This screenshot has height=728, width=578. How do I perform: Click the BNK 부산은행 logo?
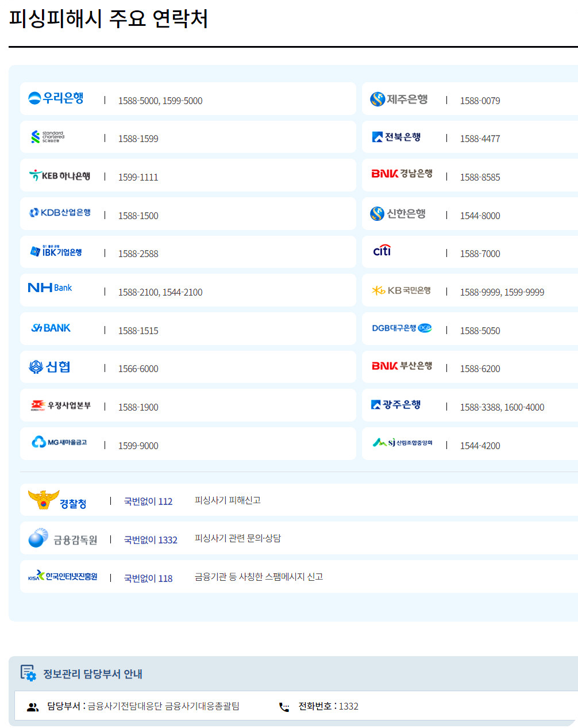pyautogui.click(x=402, y=366)
